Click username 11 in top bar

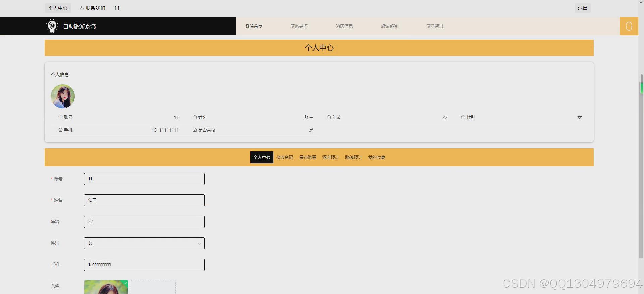point(117,8)
